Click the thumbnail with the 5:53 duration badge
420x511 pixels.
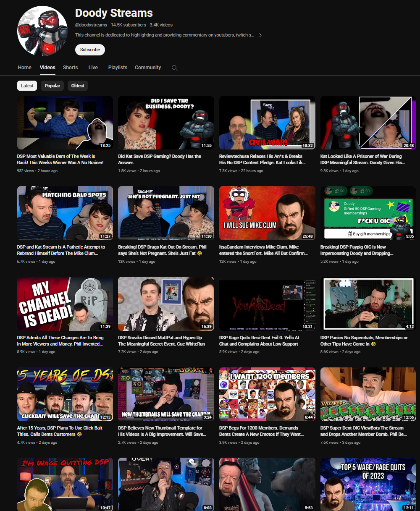pos(267,484)
